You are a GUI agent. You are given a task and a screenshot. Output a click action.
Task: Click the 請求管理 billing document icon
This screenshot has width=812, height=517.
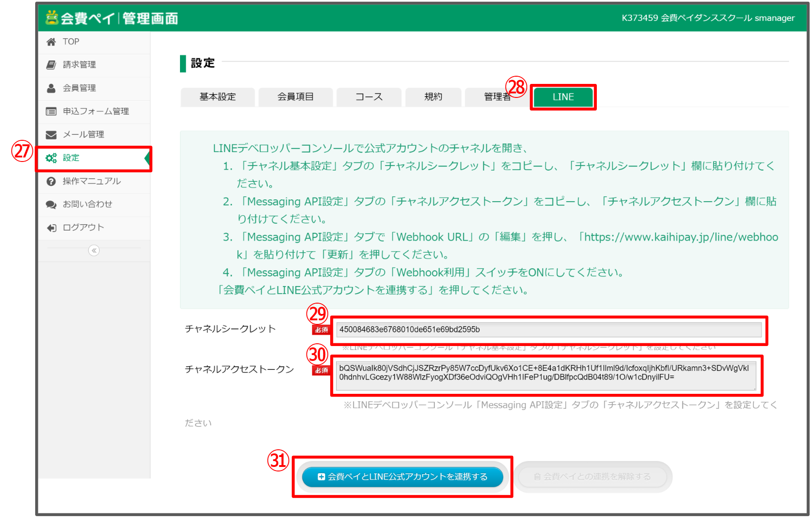coord(51,65)
